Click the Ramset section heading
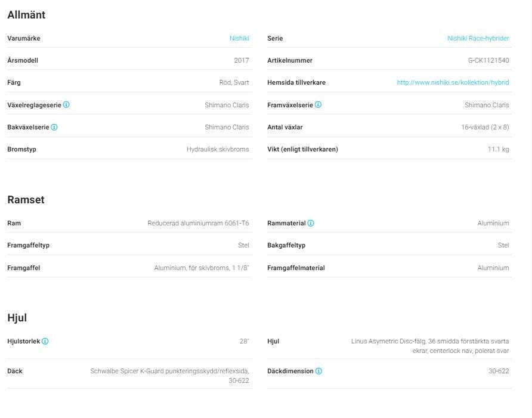 (26, 200)
